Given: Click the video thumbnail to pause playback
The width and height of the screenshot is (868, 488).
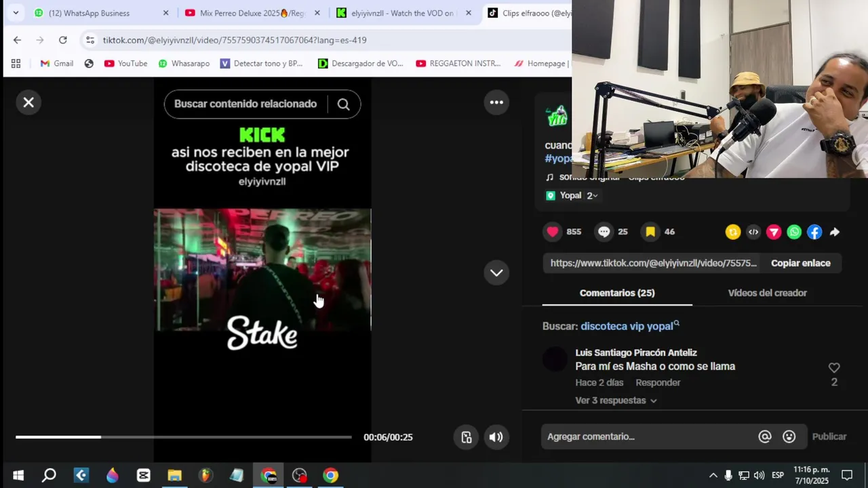Looking at the screenshot, I should click(262, 270).
